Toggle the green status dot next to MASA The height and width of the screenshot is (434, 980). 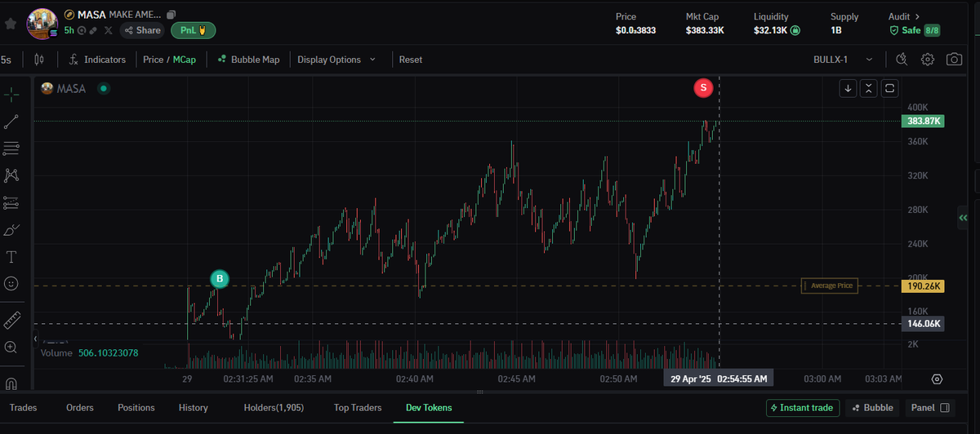tap(104, 88)
